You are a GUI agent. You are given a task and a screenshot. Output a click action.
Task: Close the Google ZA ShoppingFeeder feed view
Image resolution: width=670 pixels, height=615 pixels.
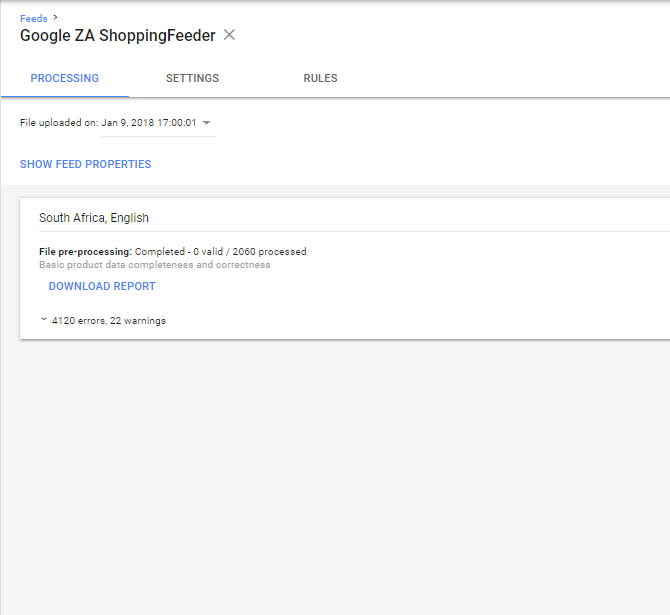[229, 35]
